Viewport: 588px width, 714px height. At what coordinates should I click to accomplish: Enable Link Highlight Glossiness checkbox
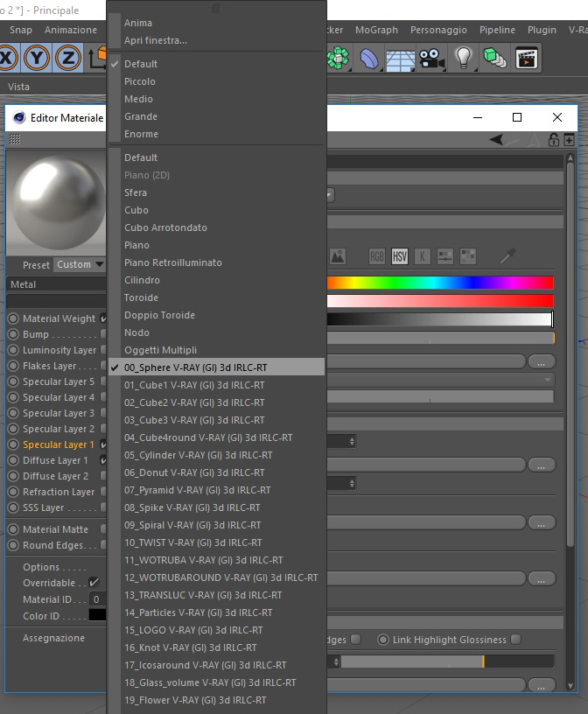(516, 640)
